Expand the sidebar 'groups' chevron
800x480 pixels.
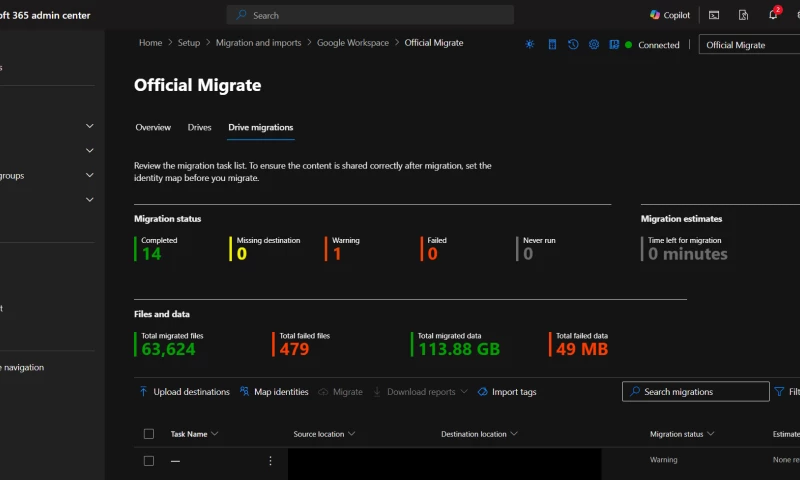pyautogui.click(x=90, y=175)
